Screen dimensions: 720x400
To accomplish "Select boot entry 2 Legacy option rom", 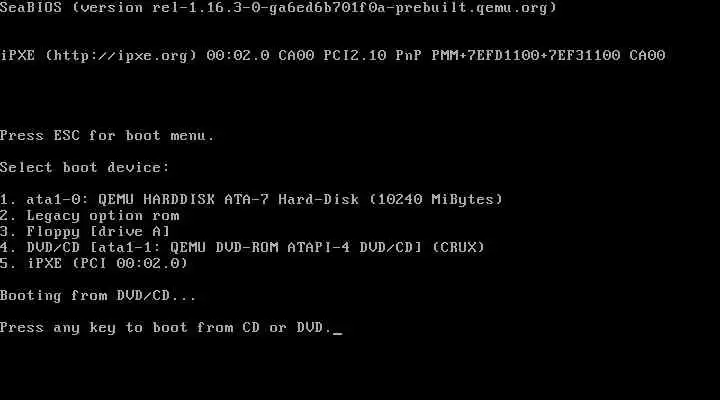I will tap(90, 215).
